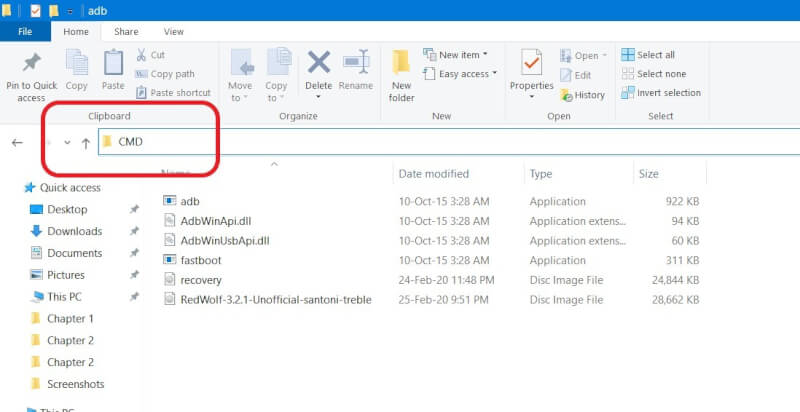Click the Delete X icon

pyautogui.click(x=319, y=63)
